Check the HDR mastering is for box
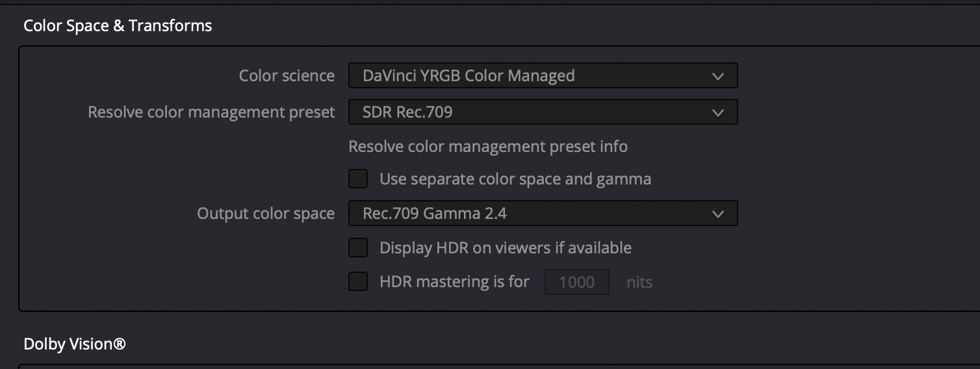Screen dimensions: 980x369 point(358,282)
